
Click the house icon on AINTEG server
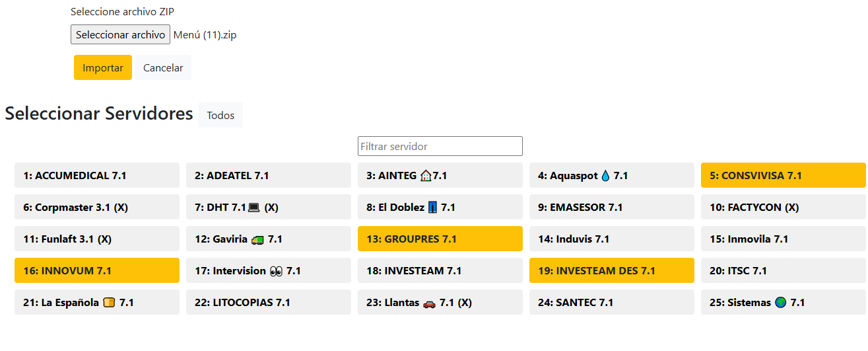tap(426, 176)
